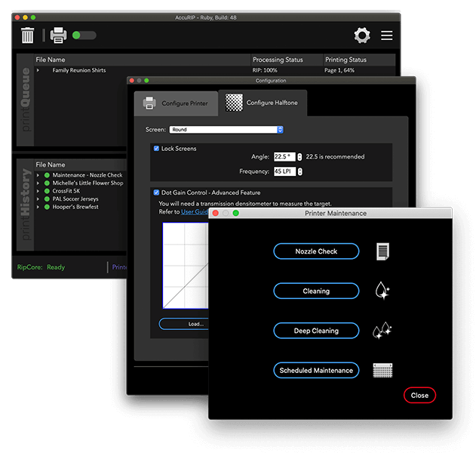Expand the CrossFit 5K history row
This screenshot has height=453, width=476.
click(x=38, y=191)
